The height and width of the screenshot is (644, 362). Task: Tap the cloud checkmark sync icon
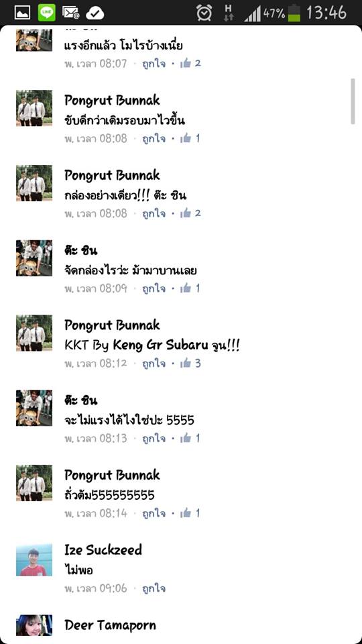coord(95,13)
